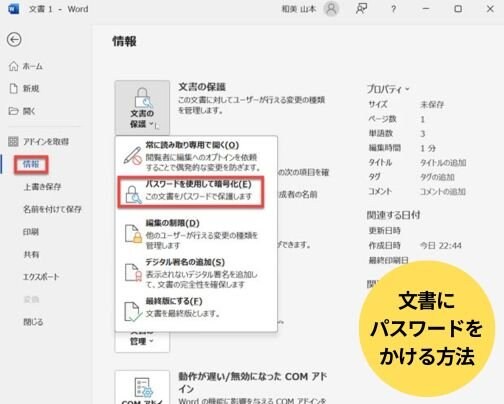Click the home icon beside ホーム
The image size is (504, 404).
[13, 66]
